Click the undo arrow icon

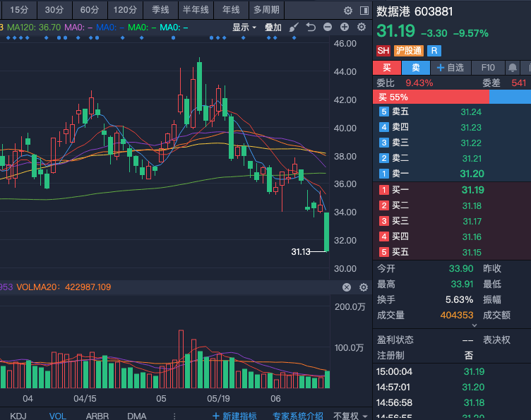click(x=311, y=27)
